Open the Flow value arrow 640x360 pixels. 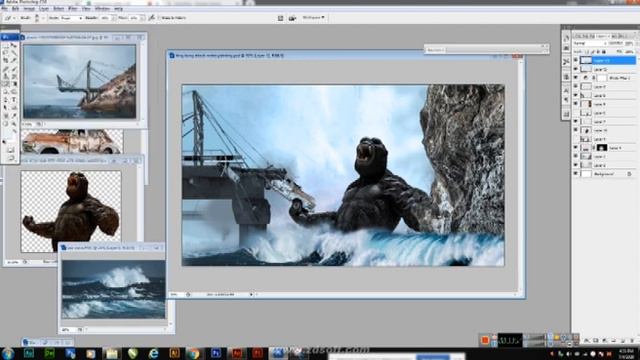[x=142, y=18]
